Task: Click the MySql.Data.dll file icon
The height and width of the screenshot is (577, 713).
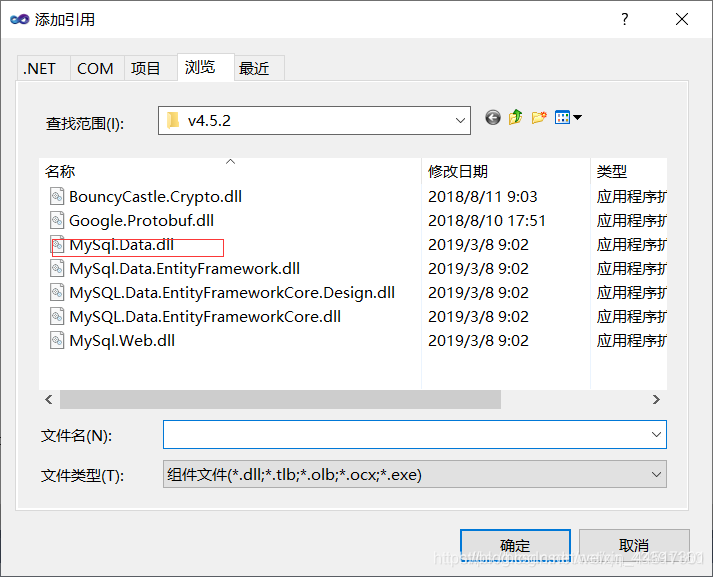Action: point(57,245)
